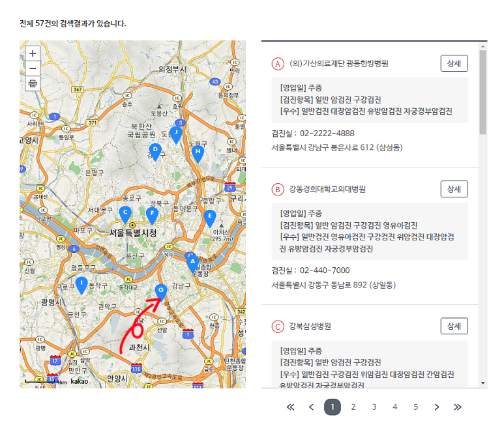Click the kakao logo on the map
This screenshot has width=504, height=447.
[x=79, y=381]
